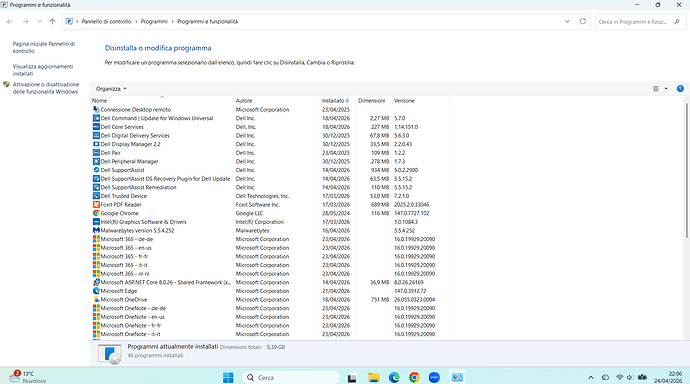Click the change view icon
Viewport: 690px width, 384px height.
656,89
